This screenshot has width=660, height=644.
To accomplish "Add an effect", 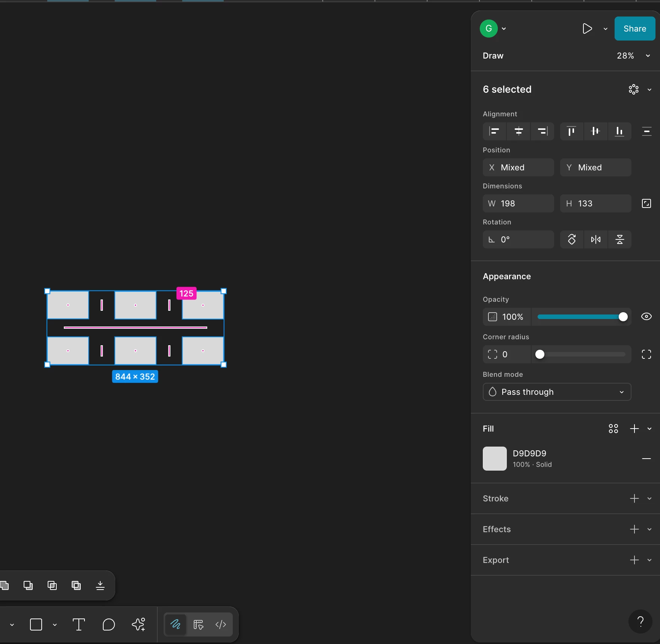I will (634, 529).
